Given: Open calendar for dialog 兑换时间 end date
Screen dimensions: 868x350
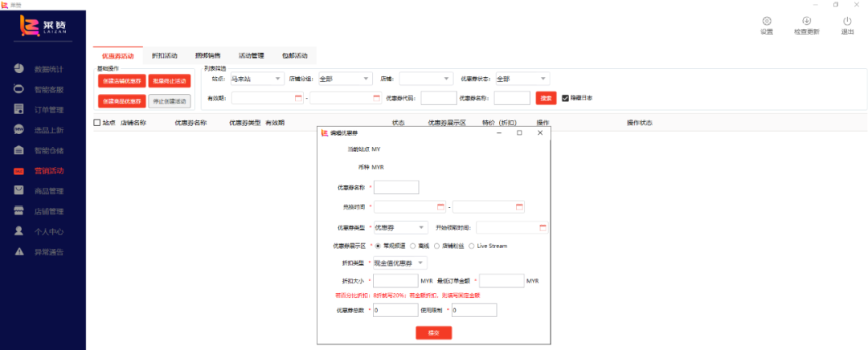Looking at the screenshot, I should click(x=519, y=207).
